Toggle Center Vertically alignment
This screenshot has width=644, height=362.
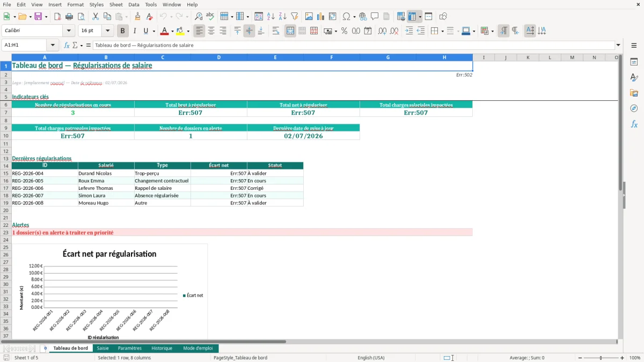(x=249, y=31)
